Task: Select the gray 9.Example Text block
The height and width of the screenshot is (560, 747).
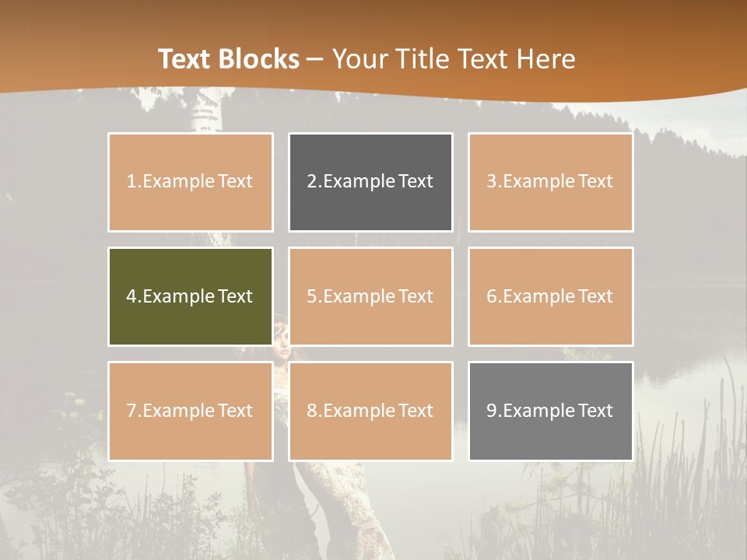Action: pos(551,411)
